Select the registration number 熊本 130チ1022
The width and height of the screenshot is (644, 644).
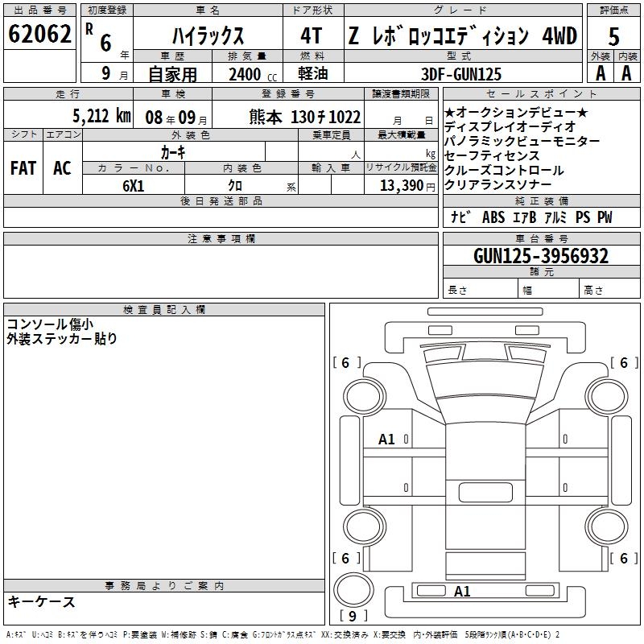tap(304, 117)
